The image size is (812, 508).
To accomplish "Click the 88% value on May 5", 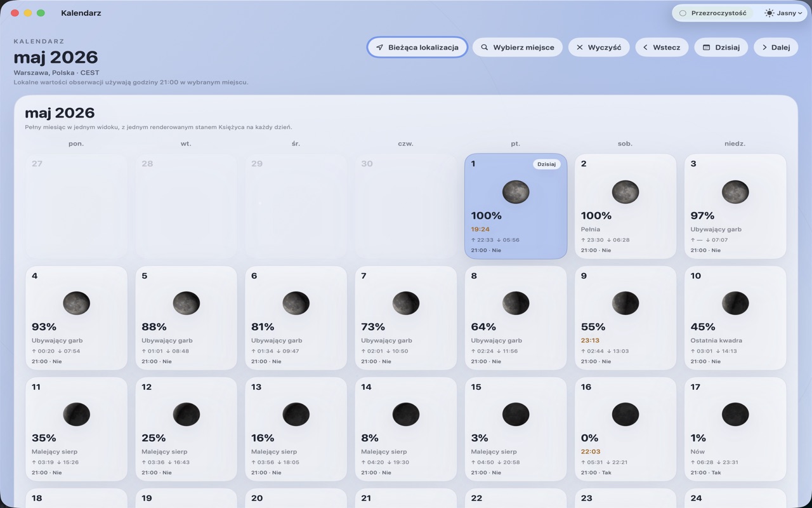I will pos(154,327).
